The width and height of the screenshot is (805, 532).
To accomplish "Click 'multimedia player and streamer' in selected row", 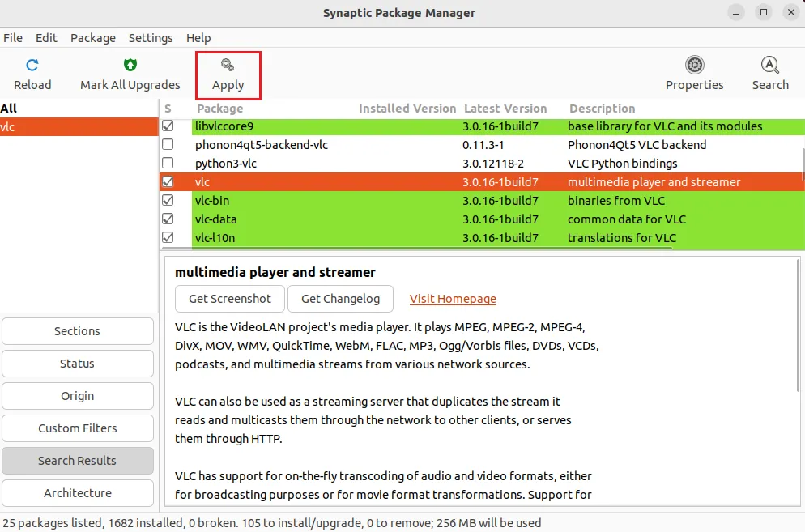I will click(654, 181).
